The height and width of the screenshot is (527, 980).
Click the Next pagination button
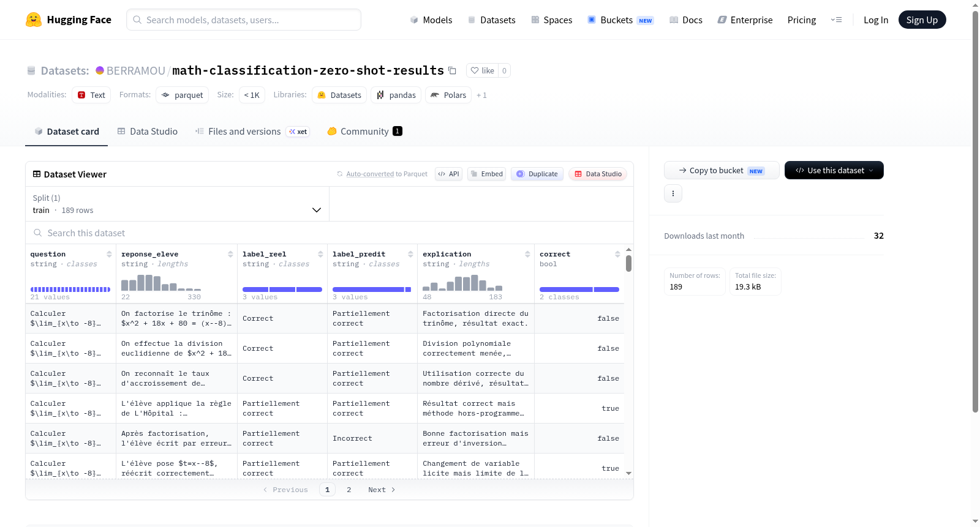pyautogui.click(x=382, y=490)
